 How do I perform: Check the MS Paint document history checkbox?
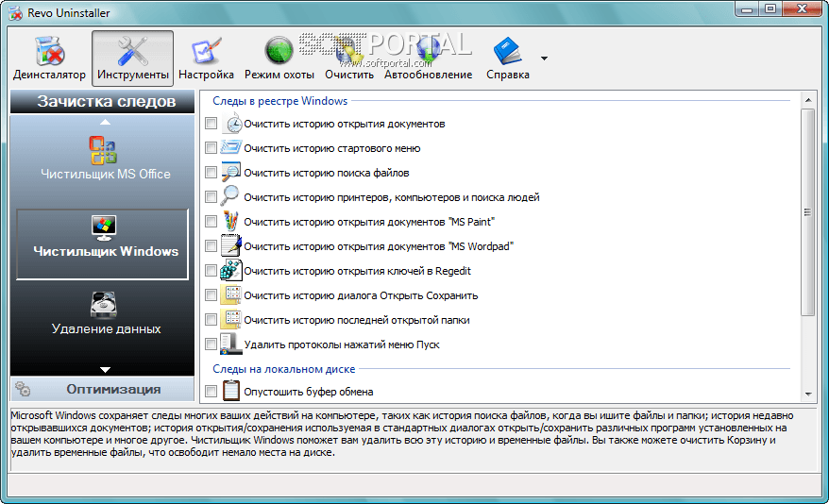(211, 222)
